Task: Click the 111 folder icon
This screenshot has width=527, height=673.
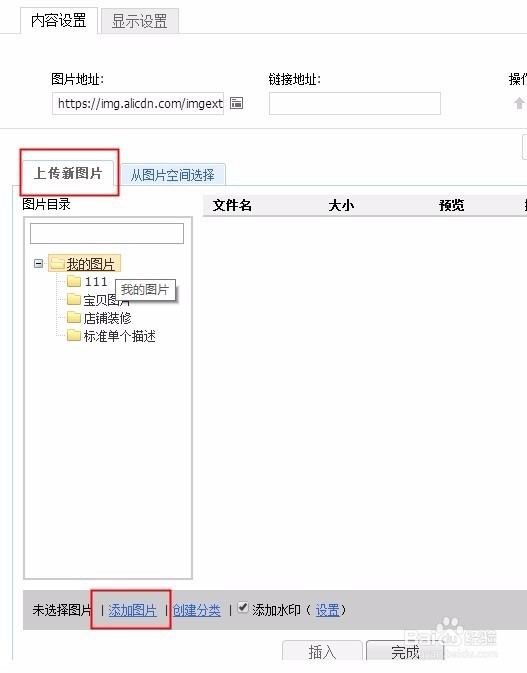Action: (74, 282)
